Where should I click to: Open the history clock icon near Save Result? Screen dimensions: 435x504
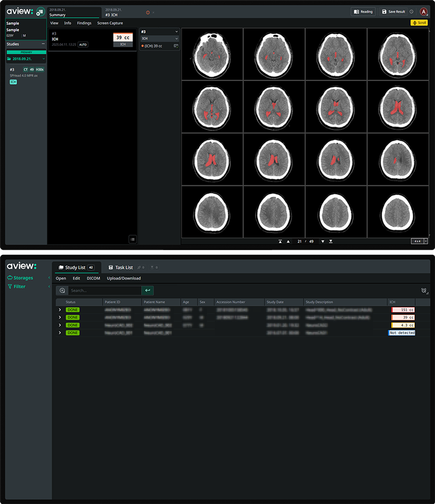412,11
